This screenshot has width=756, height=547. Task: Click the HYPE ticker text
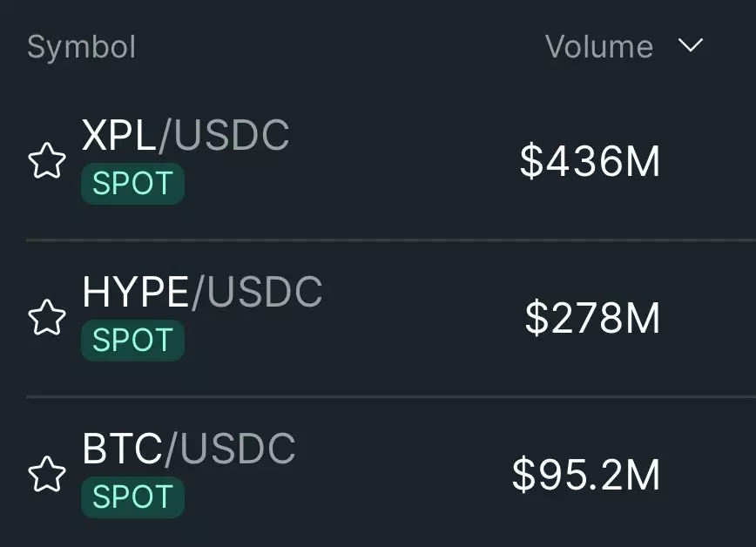135,292
